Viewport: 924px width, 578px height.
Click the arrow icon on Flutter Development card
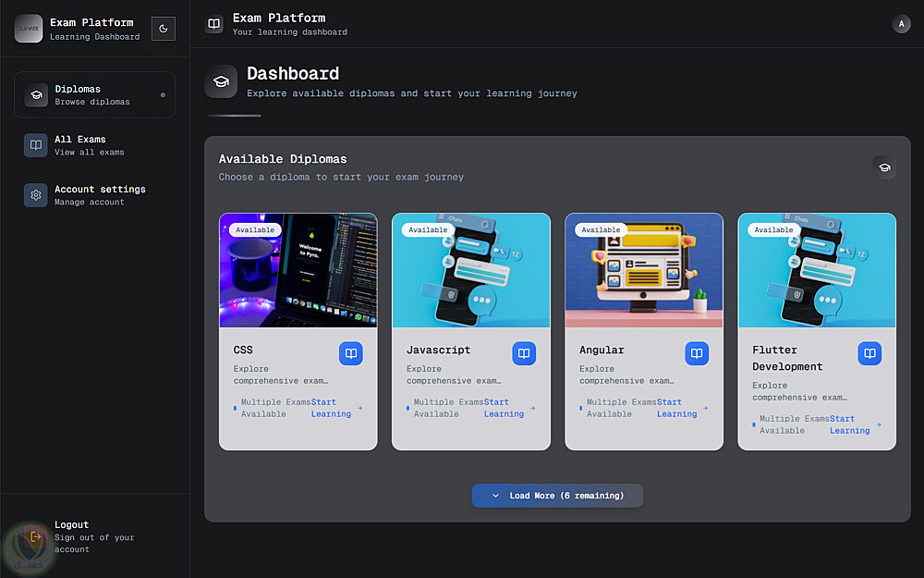click(879, 424)
